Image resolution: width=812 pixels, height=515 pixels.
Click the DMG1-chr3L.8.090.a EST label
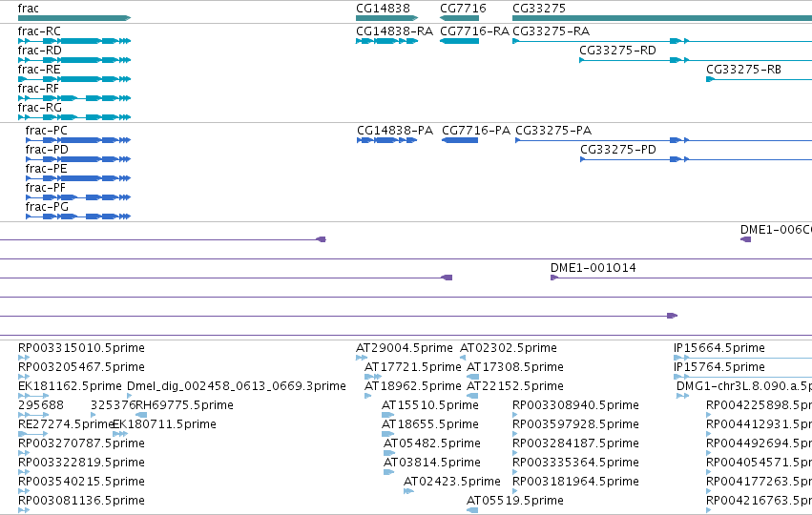(x=744, y=386)
